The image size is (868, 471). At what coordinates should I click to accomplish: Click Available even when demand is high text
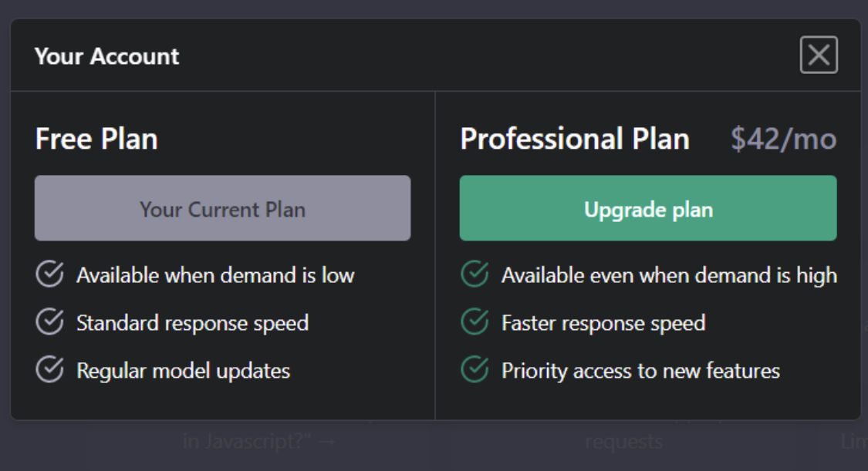669,275
